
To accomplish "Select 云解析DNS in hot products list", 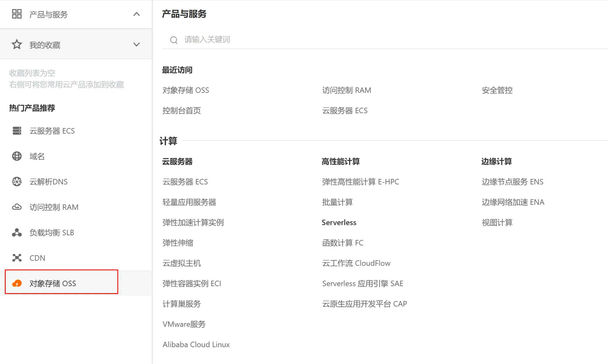I will [x=48, y=182].
